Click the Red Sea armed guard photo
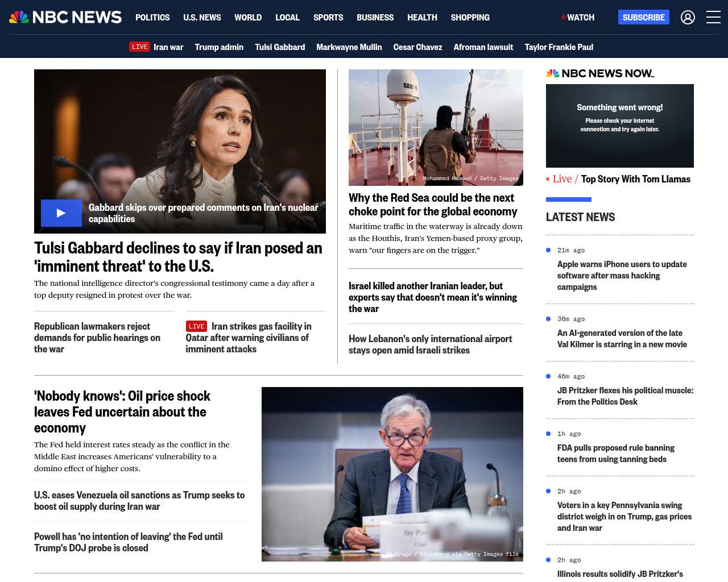This screenshot has height=582, width=728. (436, 127)
